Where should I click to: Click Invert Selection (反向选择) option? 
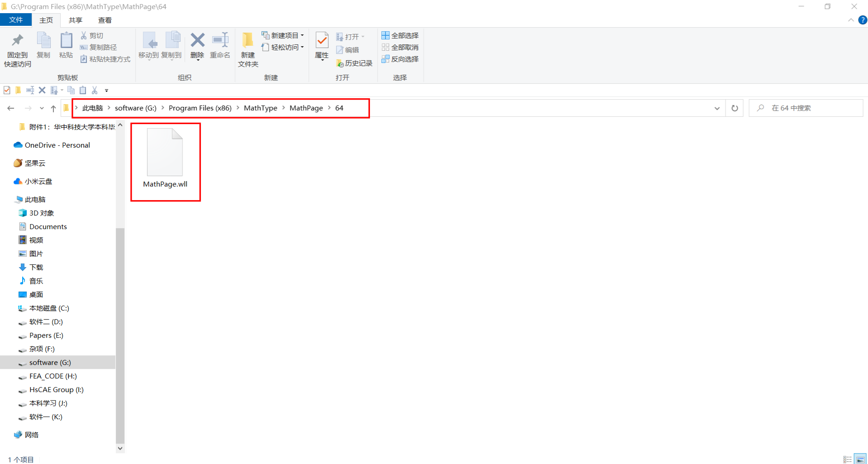pyautogui.click(x=400, y=59)
